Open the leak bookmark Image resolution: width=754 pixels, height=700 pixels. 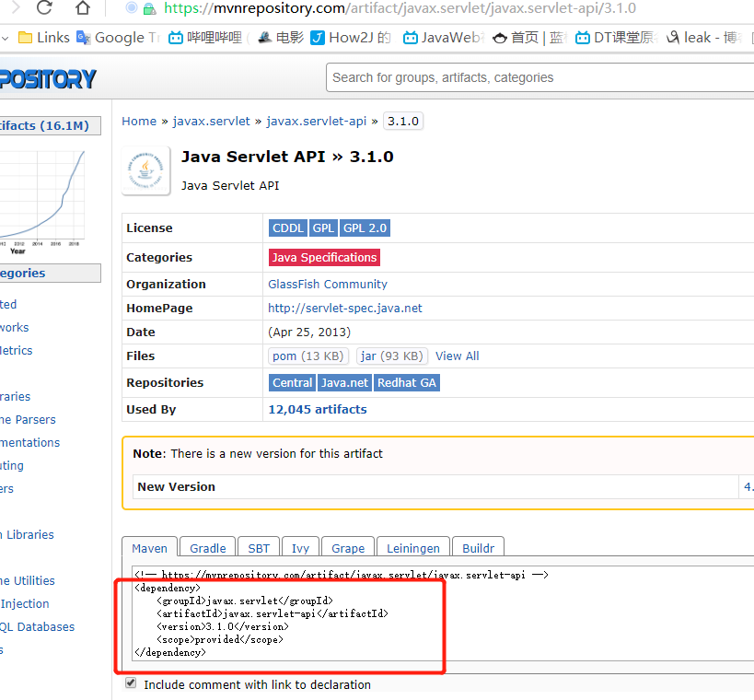point(704,38)
